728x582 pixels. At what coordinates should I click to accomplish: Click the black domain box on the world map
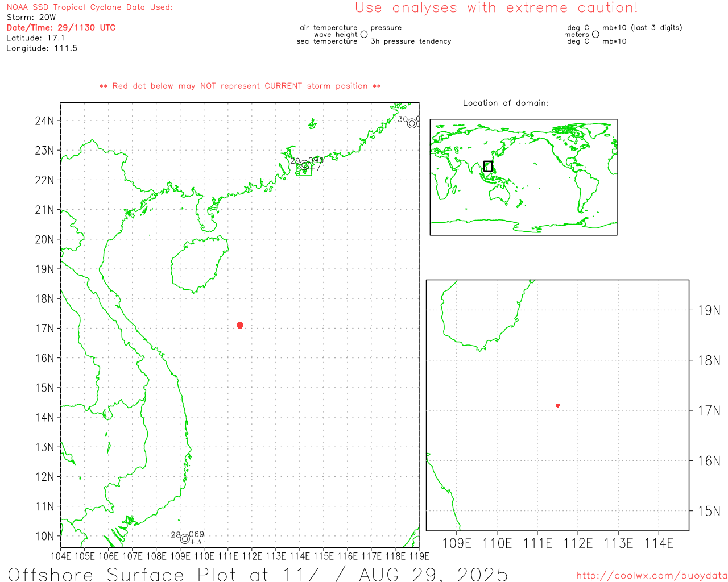pos(488,166)
